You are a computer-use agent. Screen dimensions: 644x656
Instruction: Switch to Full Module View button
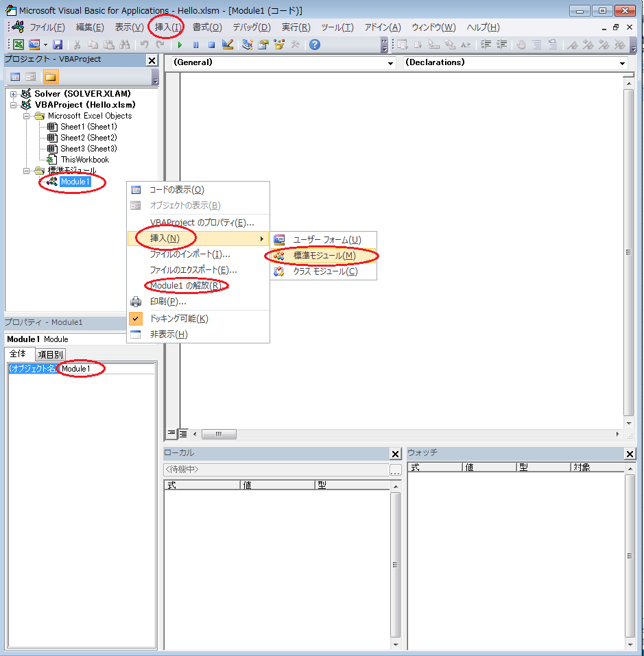pyautogui.click(x=183, y=434)
